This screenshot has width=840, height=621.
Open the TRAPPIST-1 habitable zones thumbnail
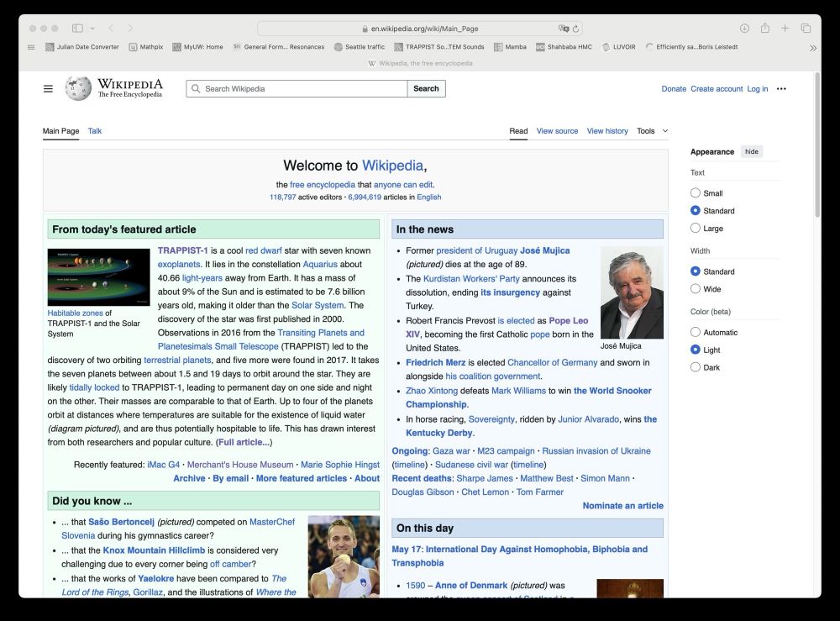pyautogui.click(x=98, y=277)
